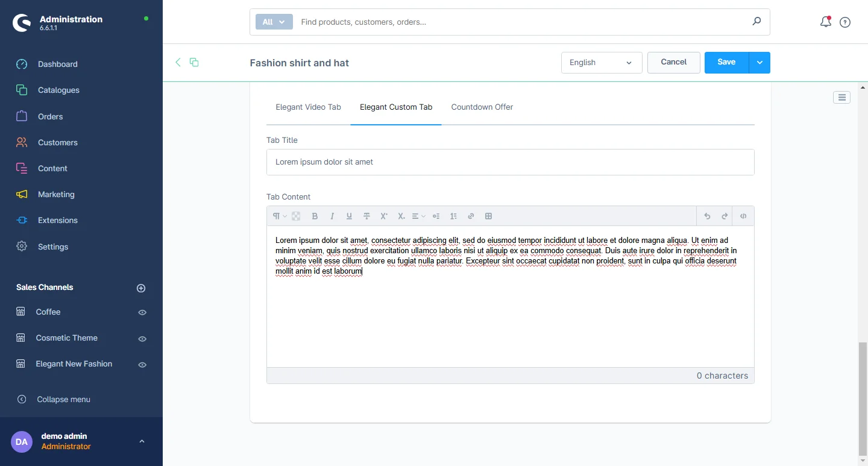Click the underline formatting icon
Screen dimensions: 868x466
[x=349, y=216]
